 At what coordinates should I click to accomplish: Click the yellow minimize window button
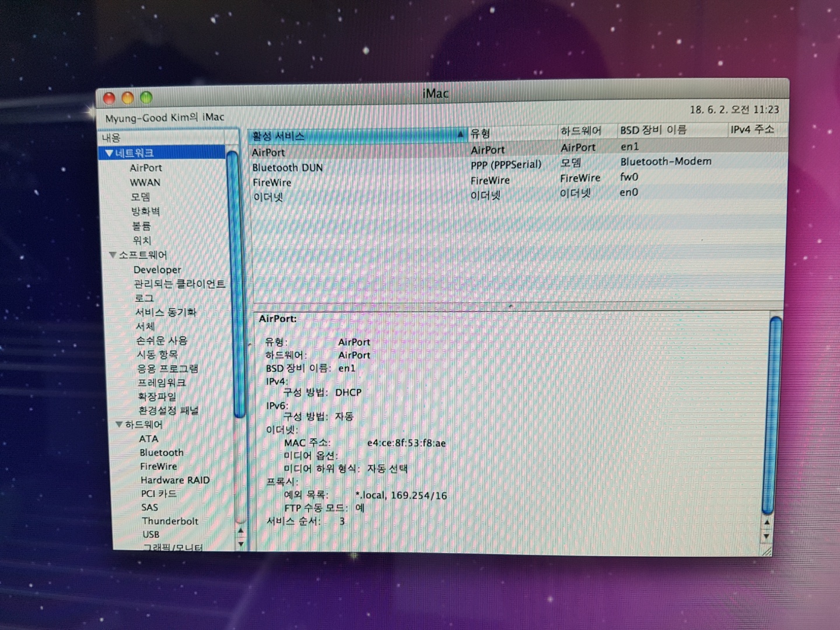click(x=127, y=98)
